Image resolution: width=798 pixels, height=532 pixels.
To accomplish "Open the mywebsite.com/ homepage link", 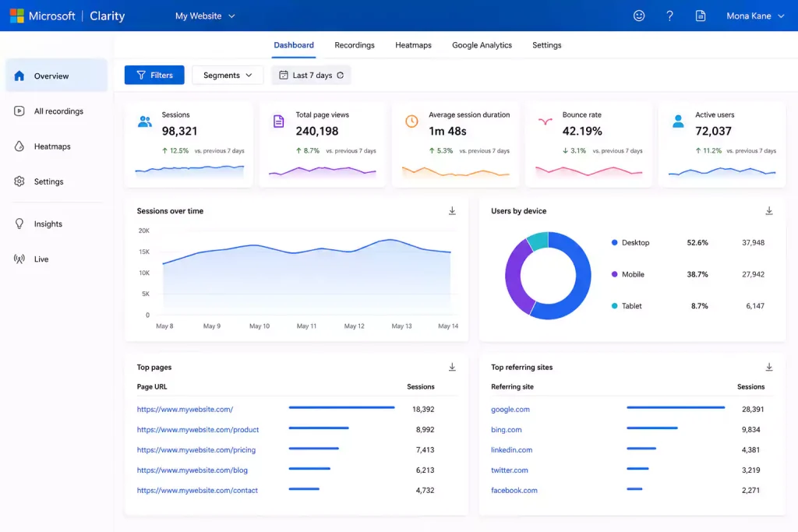I will coord(185,409).
